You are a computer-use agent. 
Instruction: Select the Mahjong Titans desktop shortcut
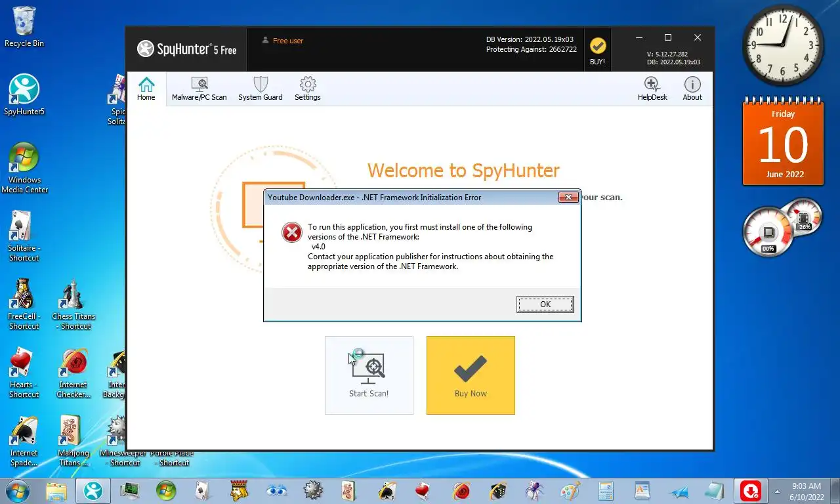click(73, 441)
